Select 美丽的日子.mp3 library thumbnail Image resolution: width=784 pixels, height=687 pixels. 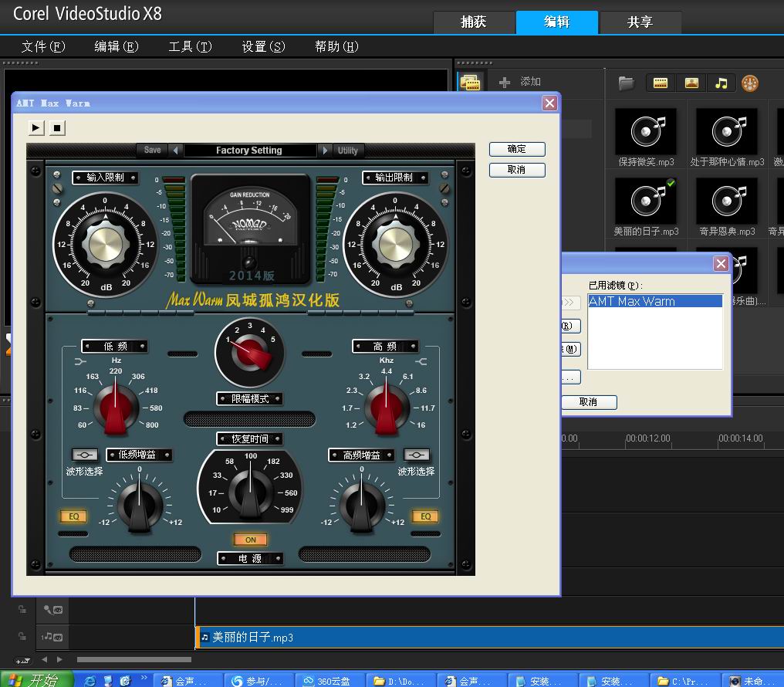point(646,201)
